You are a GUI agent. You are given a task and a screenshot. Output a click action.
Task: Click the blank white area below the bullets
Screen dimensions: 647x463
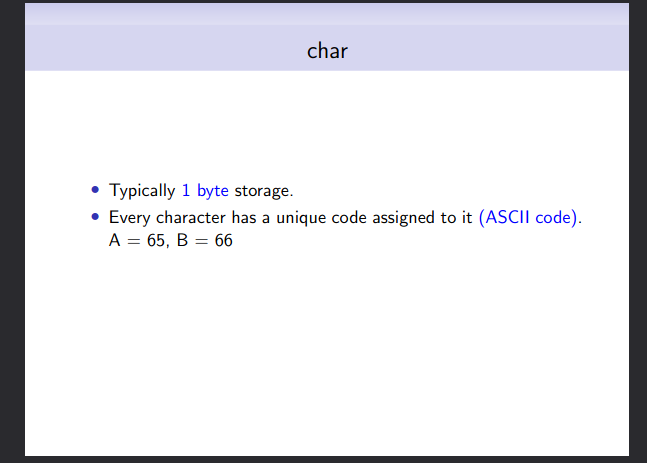point(327,351)
